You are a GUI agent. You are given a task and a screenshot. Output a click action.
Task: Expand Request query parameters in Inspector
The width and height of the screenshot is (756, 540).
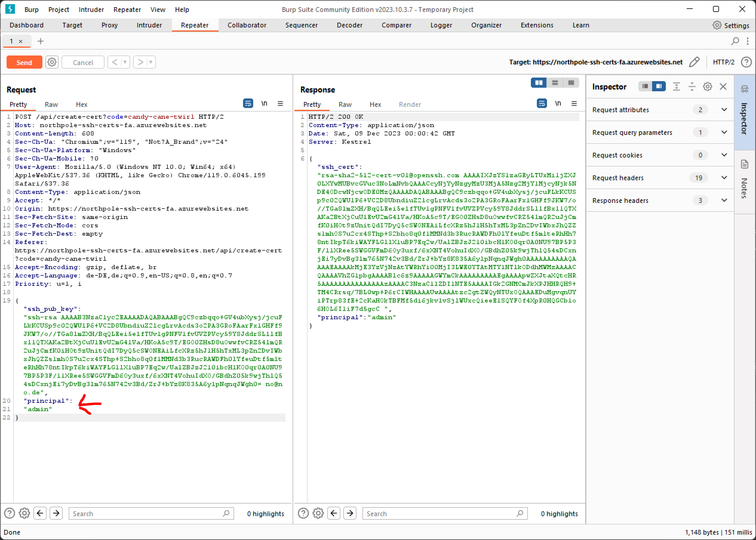[724, 132]
